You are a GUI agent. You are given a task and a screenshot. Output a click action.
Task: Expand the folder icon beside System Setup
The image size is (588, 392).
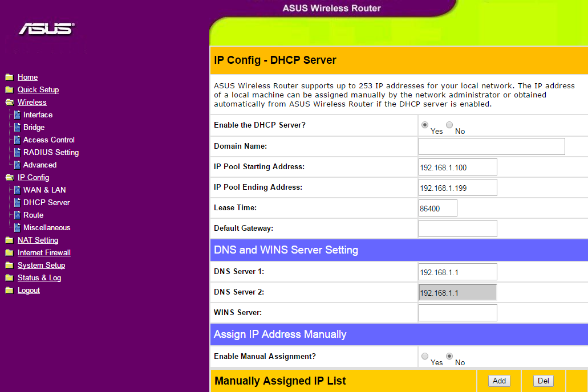(9, 266)
